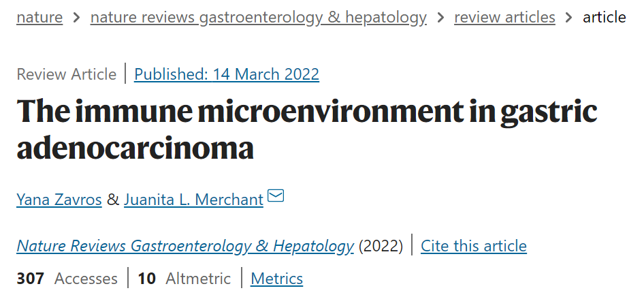The width and height of the screenshot is (644, 297).
Task: Select the current article breadcrumb text
Action: coord(605,17)
